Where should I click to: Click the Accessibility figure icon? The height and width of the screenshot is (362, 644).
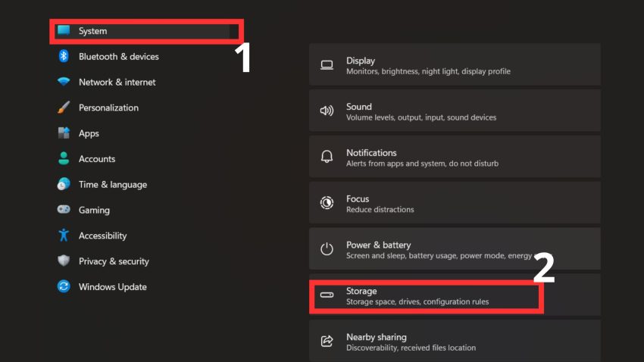[x=64, y=236]
